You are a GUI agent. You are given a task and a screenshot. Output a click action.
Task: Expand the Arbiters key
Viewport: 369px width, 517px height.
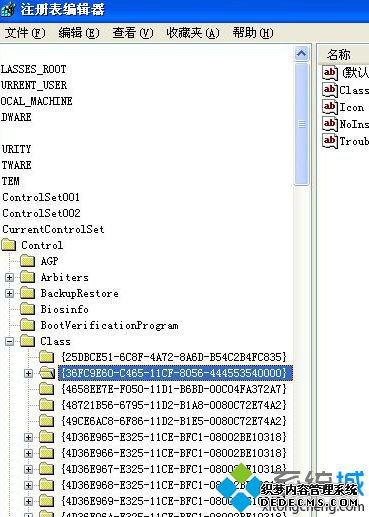tap(9, 277)
